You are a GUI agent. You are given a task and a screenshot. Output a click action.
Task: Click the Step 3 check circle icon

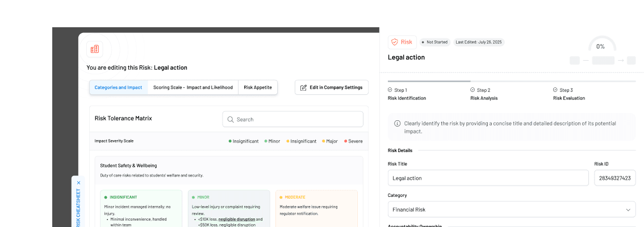click(555, 90)
